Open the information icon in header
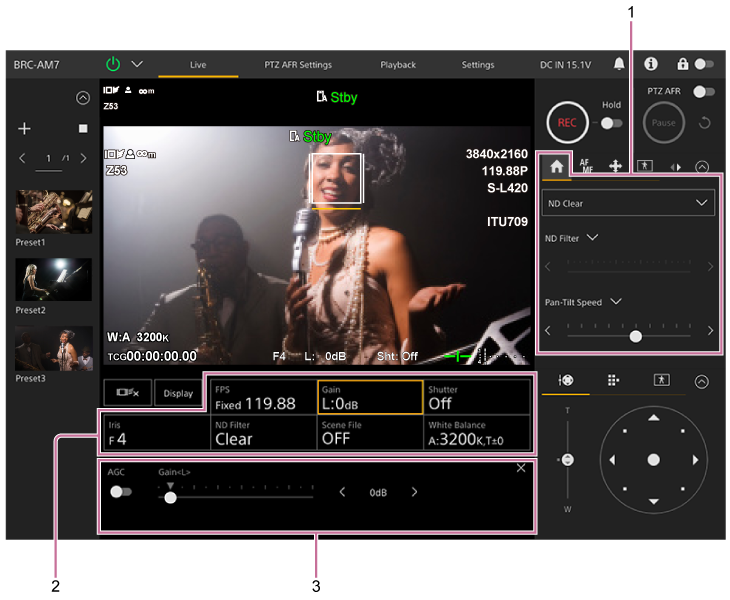The width and height of the screenshot is (730, 600). 650,64
